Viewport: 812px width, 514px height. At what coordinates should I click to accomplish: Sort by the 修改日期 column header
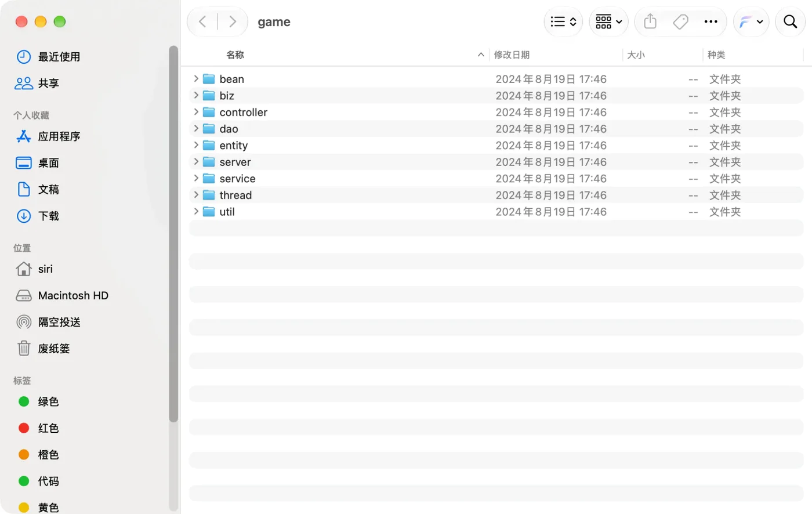tap(512, 55)
